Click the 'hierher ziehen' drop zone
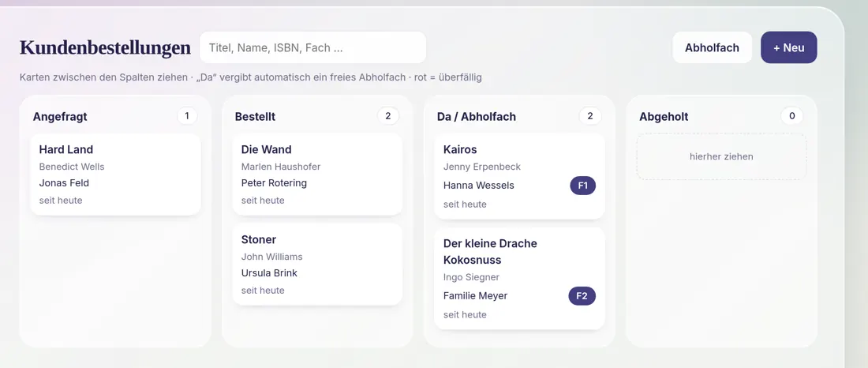This screenshot has height=368, width=868. pos(721,157)
